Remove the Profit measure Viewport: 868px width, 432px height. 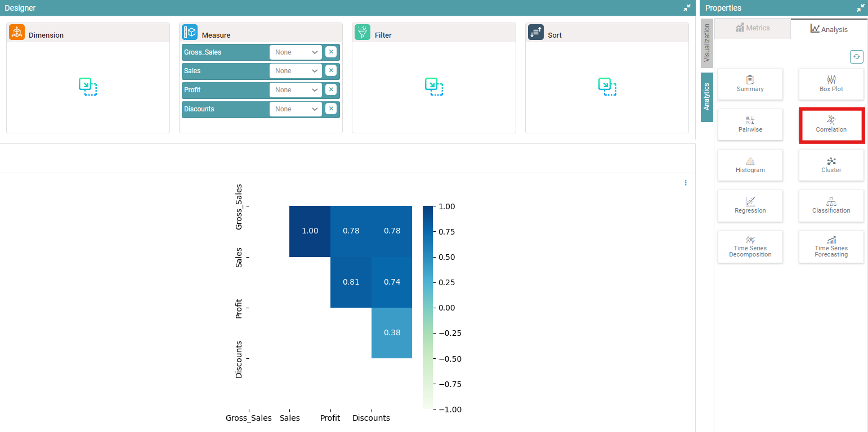coord(331,90)
